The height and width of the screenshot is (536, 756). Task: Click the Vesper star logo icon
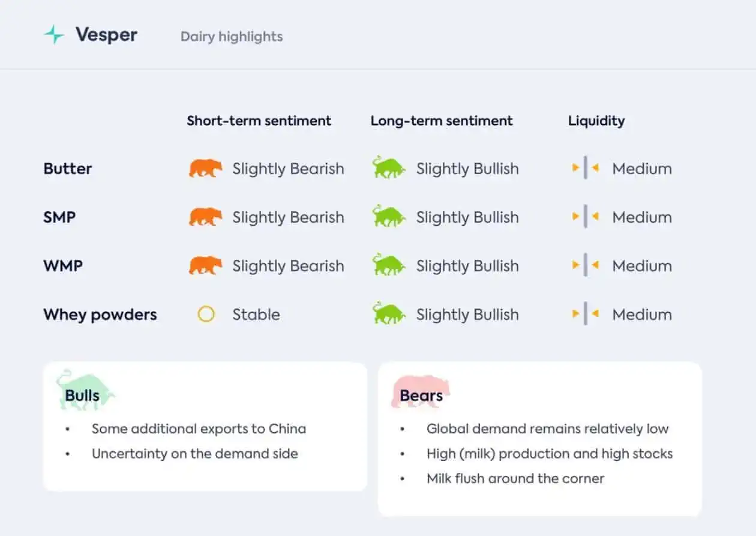54,35
